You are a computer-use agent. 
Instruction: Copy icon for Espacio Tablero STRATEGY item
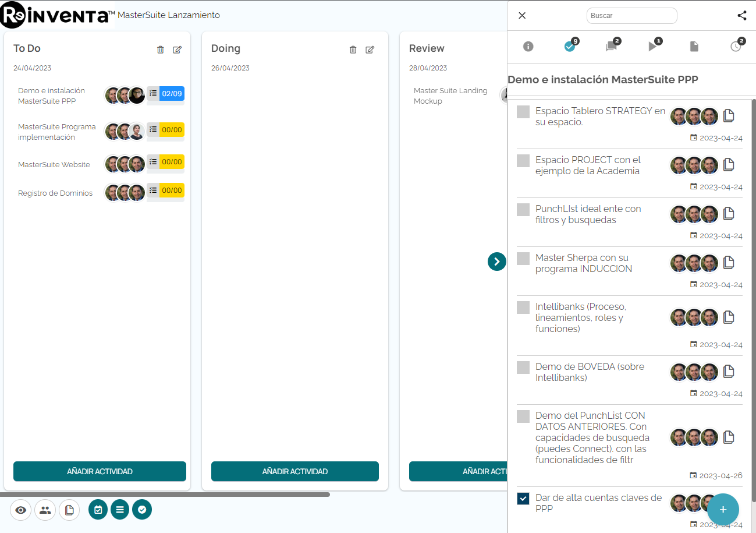coord(729,116)
